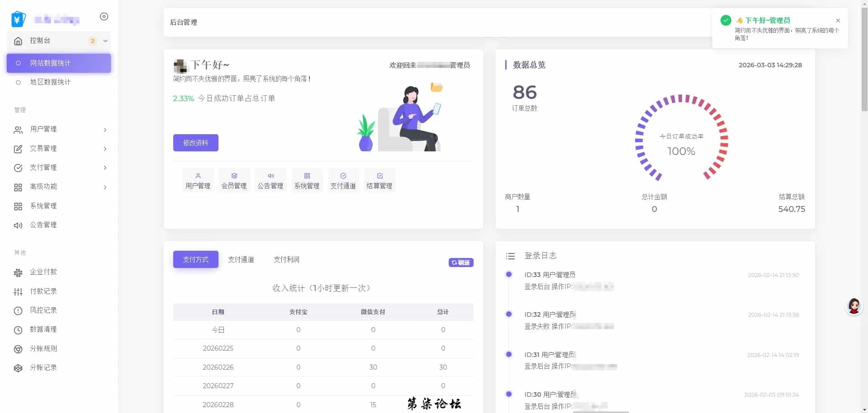
Task: Click the 刷新 refresh button
Action: pyautogui.click(x=460, y=263)
